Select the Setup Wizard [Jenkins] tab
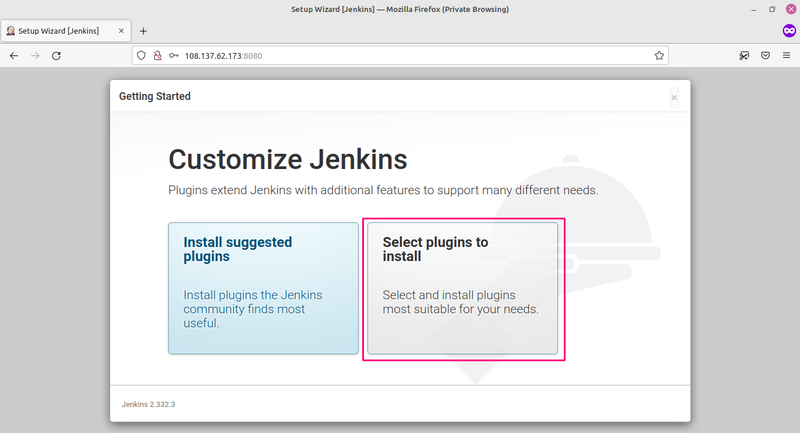The image size is (800, 433). (66, 31)
